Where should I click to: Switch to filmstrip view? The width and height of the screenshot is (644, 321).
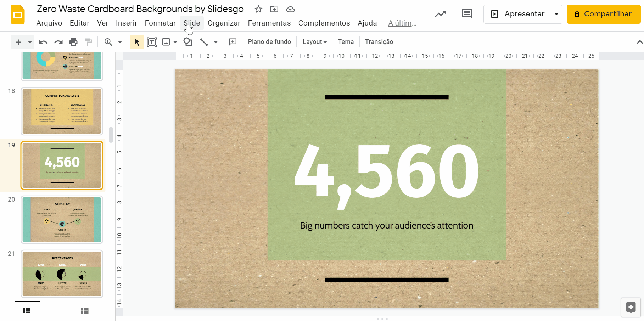(x=27, y=311)
